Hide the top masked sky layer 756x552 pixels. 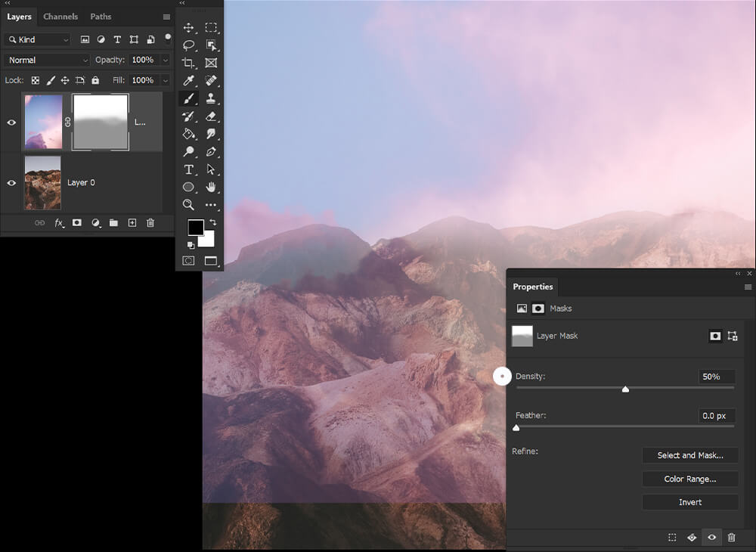[11, 122]
